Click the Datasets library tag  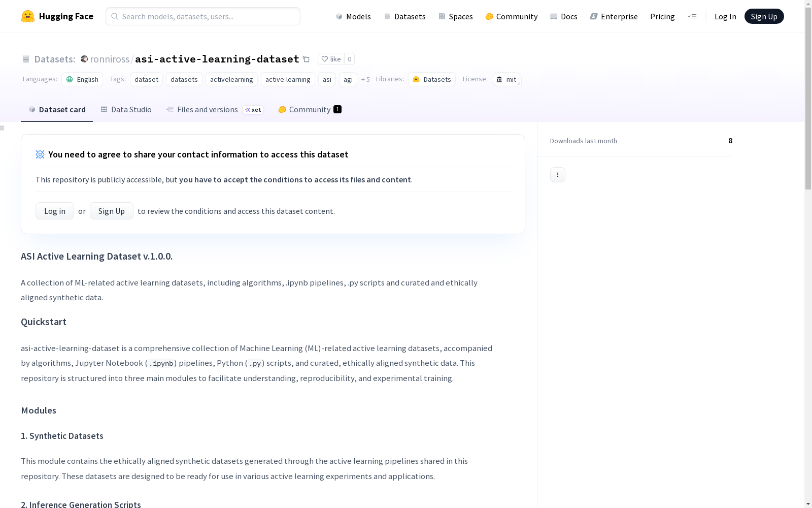(432, 79)
